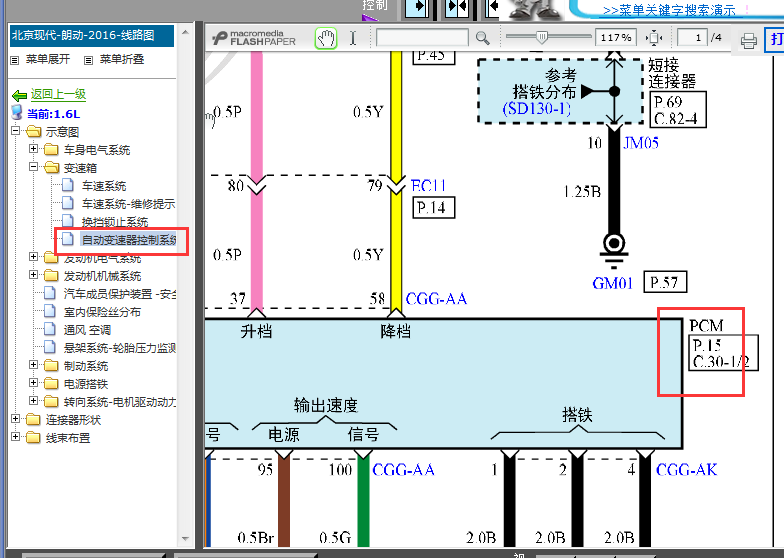
Task: Expand the 线束布置 node
Action: coord(16,437)
